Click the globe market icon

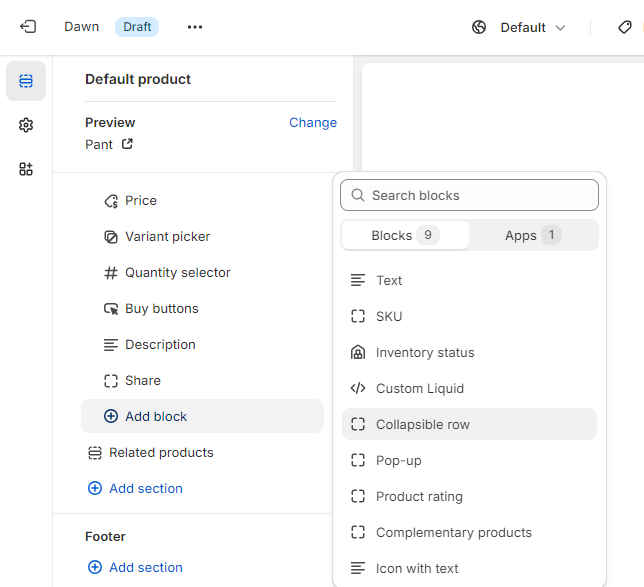click(479, 27)
